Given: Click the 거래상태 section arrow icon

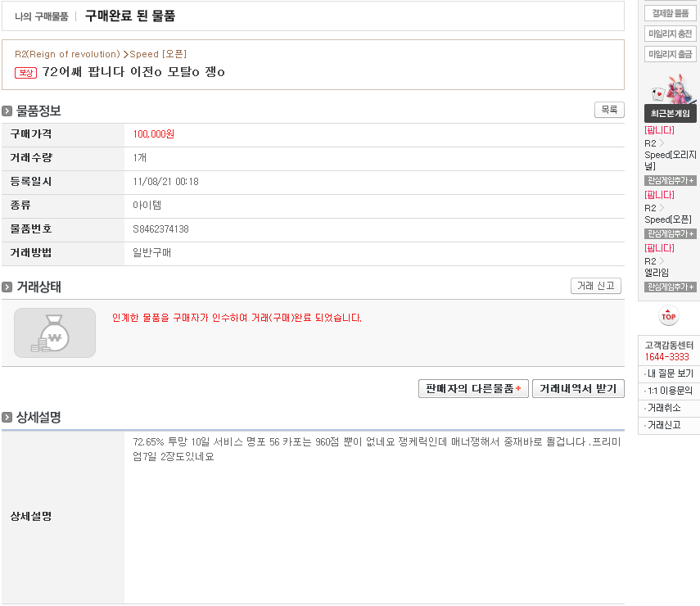Looking at the screenshot, I should click(7, 287).
